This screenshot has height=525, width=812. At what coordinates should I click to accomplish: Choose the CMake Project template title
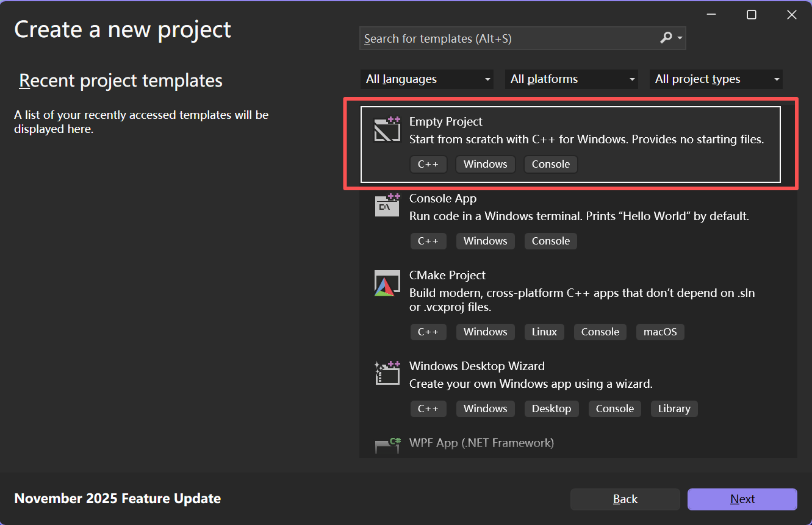coord(447,276)
